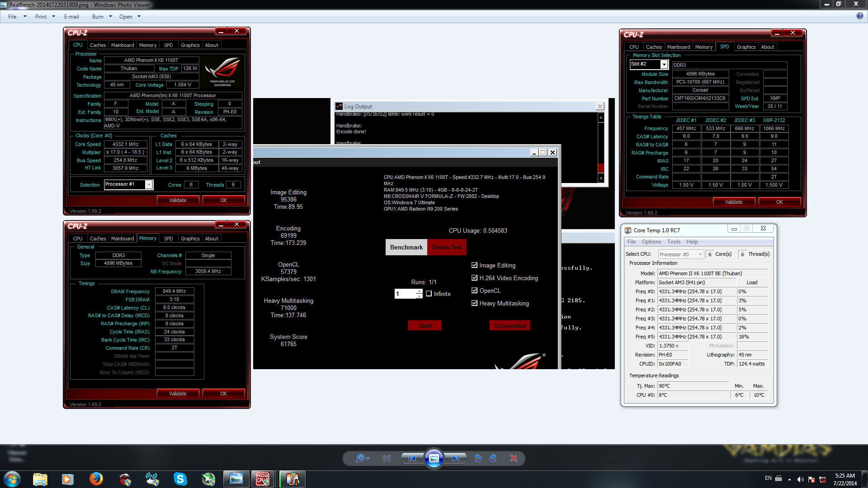The height and width of the screenshot is (488, 868).
Task: Uncheck Heavy Multitasking checkbox
Action: coord(474,303)
